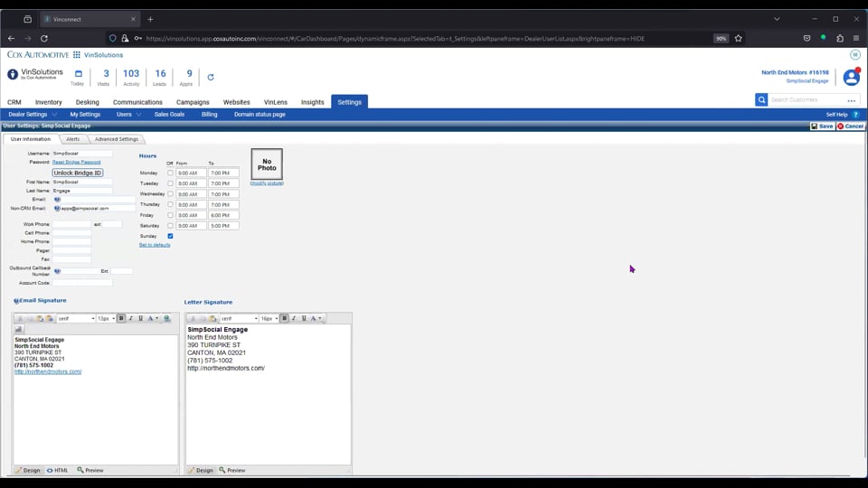This screenshot has height=488, width=868.
Task: Open the Firefox application menu
Action: click(x=856, y=38)
